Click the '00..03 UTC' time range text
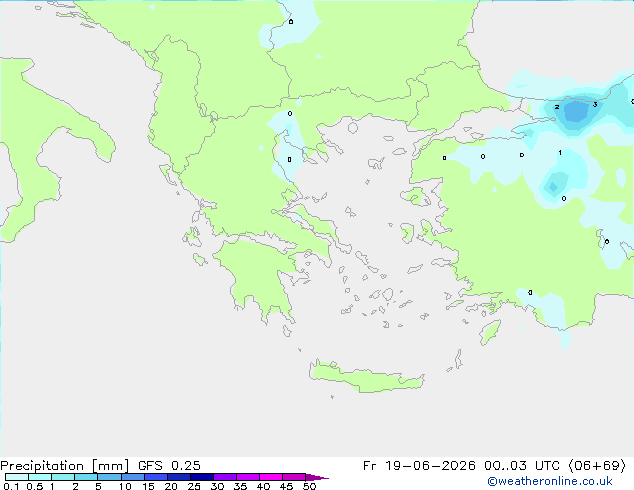 coord(522,466)
